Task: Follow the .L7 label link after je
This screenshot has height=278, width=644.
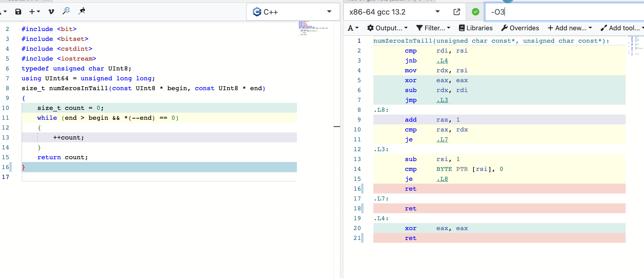Action: coord(442,139)
